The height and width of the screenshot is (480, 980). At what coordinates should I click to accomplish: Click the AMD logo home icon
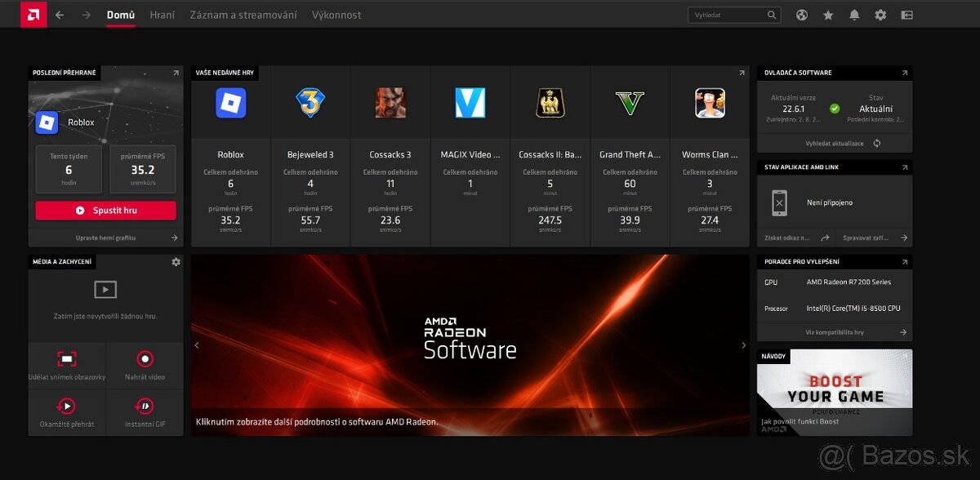pyautogui.click(x=33, y=15)
